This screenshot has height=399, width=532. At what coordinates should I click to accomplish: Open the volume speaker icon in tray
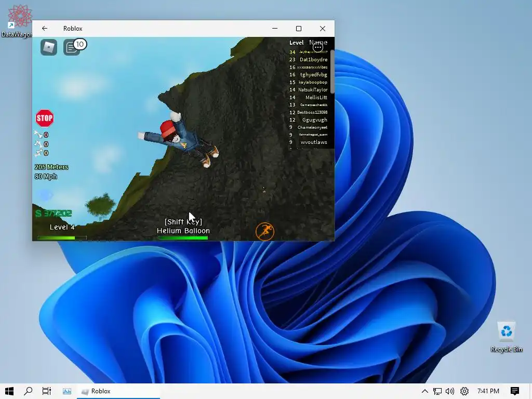point(450,391)
